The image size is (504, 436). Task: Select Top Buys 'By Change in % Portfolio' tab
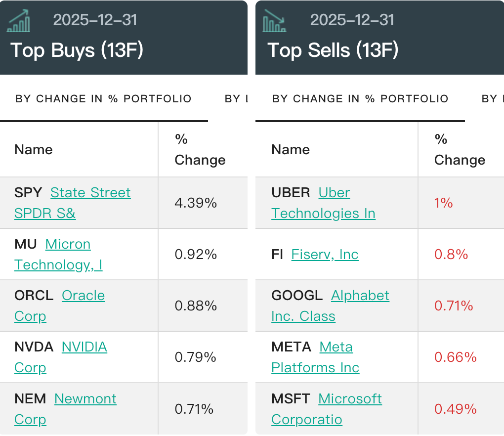pos(103,99)
